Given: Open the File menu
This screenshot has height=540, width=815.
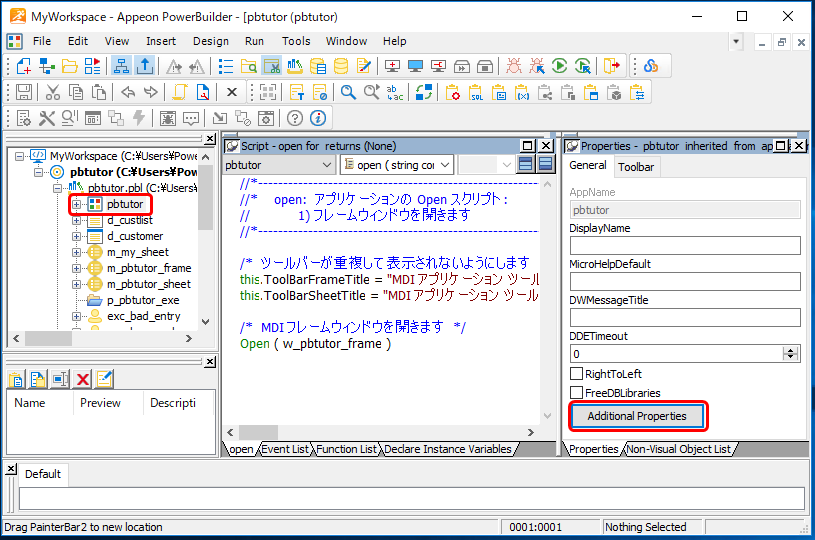Looking at the screenshot, I should [42, 41].
